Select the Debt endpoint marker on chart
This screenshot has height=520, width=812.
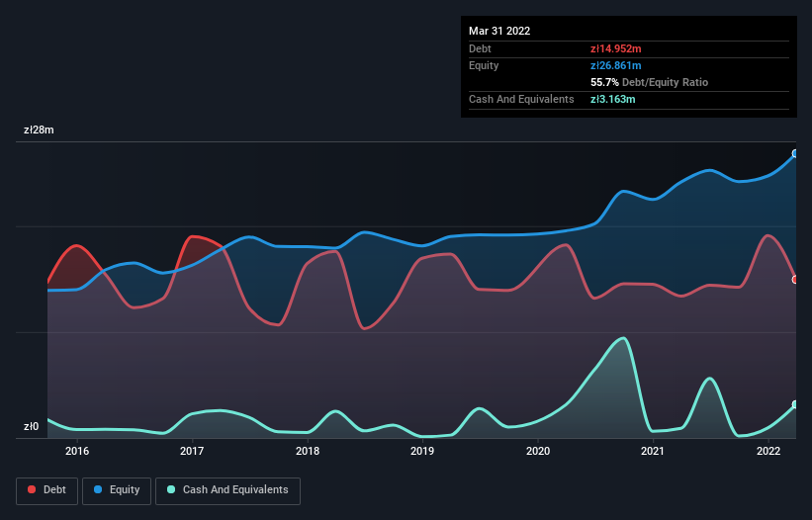pos(795,280)
